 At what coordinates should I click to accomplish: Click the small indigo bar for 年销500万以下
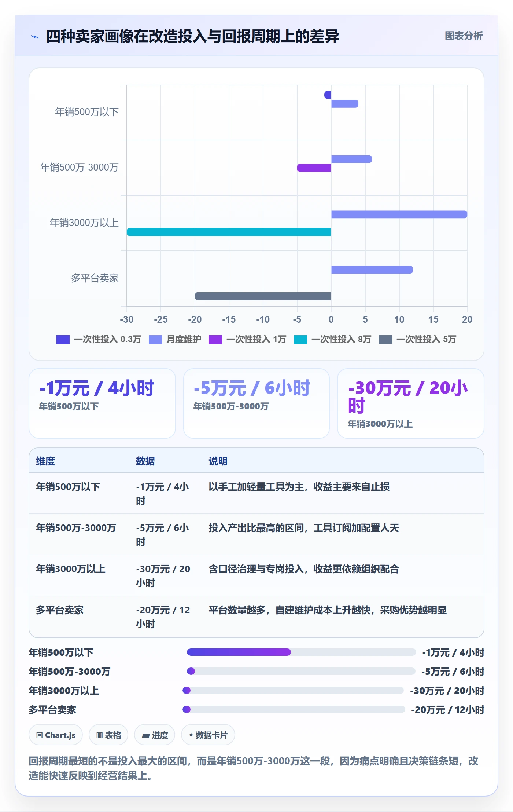pos(328,95)
